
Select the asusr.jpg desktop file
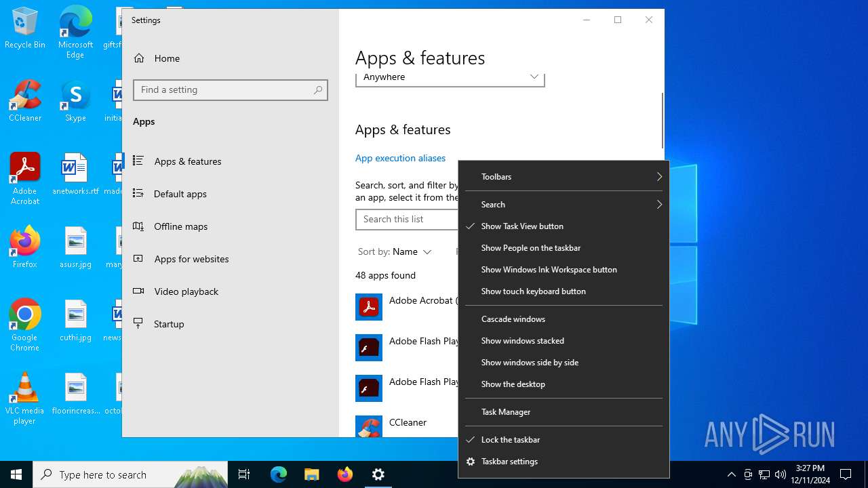pyautogui.click(x=75, y=247)
